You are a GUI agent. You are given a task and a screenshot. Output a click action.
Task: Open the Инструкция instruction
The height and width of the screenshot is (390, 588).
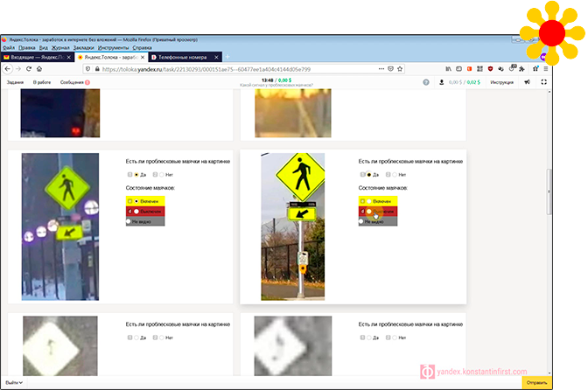point(501,82)
